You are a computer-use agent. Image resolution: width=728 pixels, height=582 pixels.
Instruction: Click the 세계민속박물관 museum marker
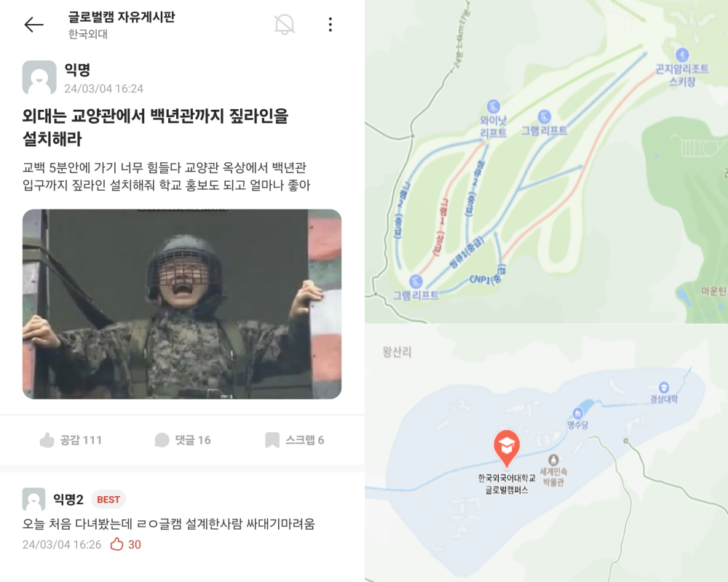pos(553,460)
